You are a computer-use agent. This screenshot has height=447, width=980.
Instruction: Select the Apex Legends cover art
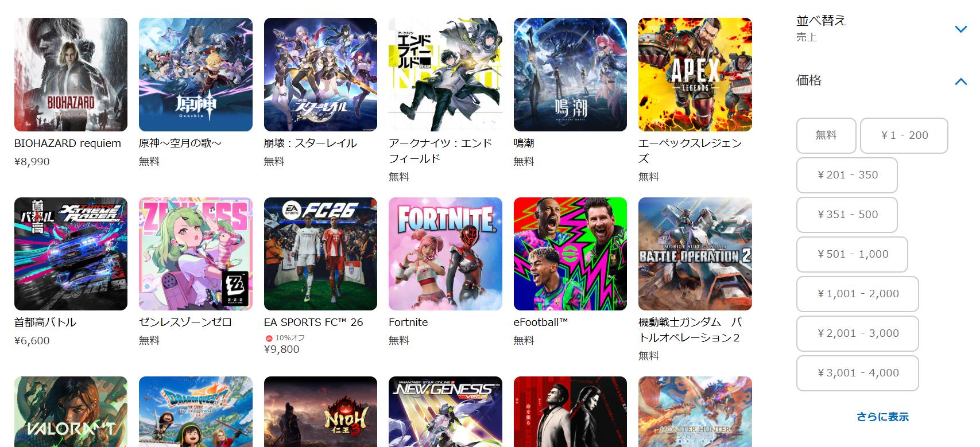[695, 75]
